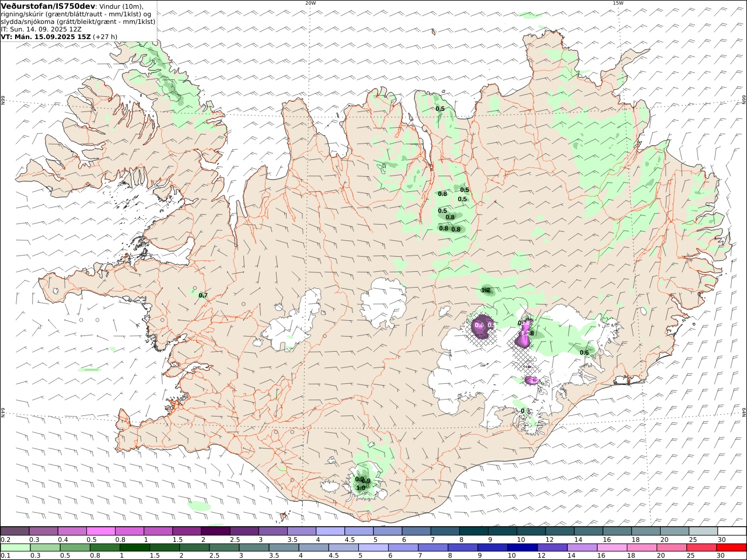The height and width of the screenshot is (560, 747).
Task: Pick the dark teal snow swatch at 8
Action: click(473, 531)
